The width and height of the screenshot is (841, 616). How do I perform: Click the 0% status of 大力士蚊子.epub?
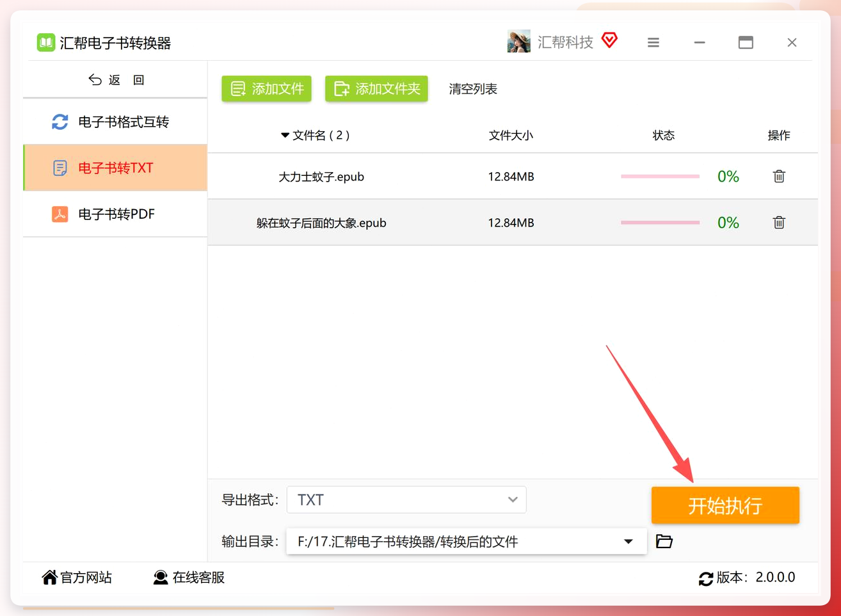728,177
